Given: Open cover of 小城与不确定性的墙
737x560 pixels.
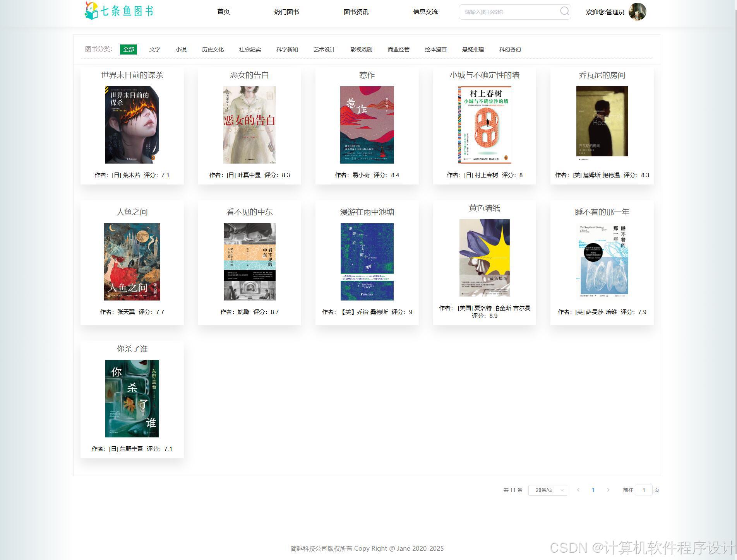Looking at the screenshot, I should click(485, 125).
